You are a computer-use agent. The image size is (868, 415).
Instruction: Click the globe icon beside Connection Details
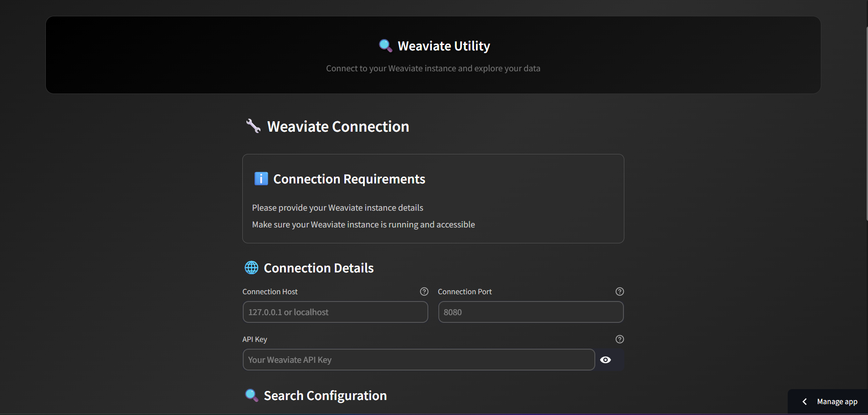click(251, 267)
